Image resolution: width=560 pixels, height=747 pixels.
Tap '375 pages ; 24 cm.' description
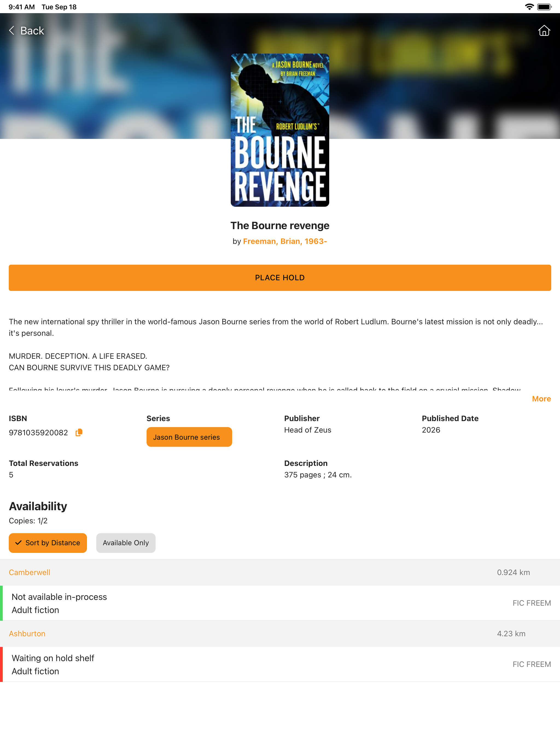(318, 475)
